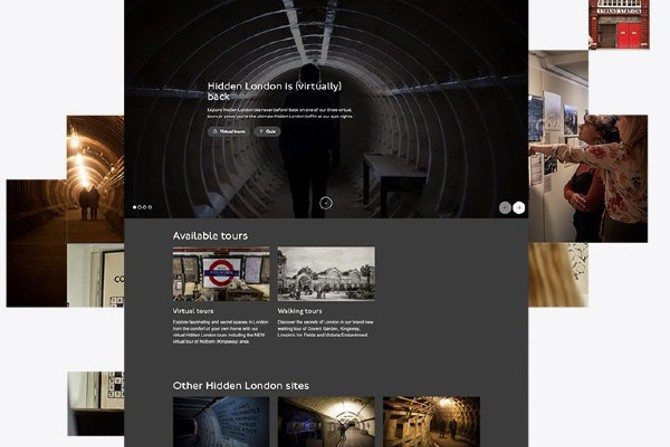
Task: Open second Other Hidden London sites thumbnail
Action: click(x=326, y=422)
